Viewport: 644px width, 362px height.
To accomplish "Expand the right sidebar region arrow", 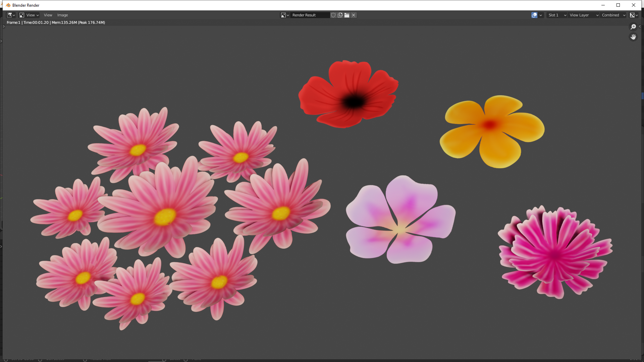I will [640, 26].
